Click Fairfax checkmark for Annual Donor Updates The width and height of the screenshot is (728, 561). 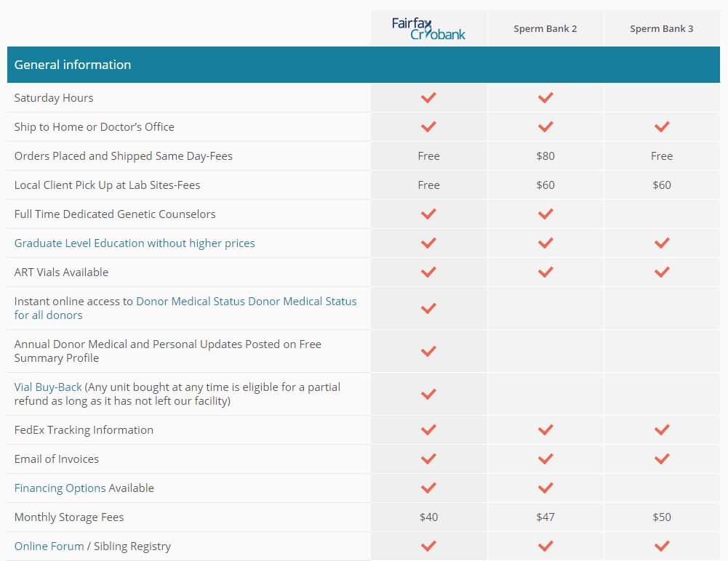tap(428, 351)
